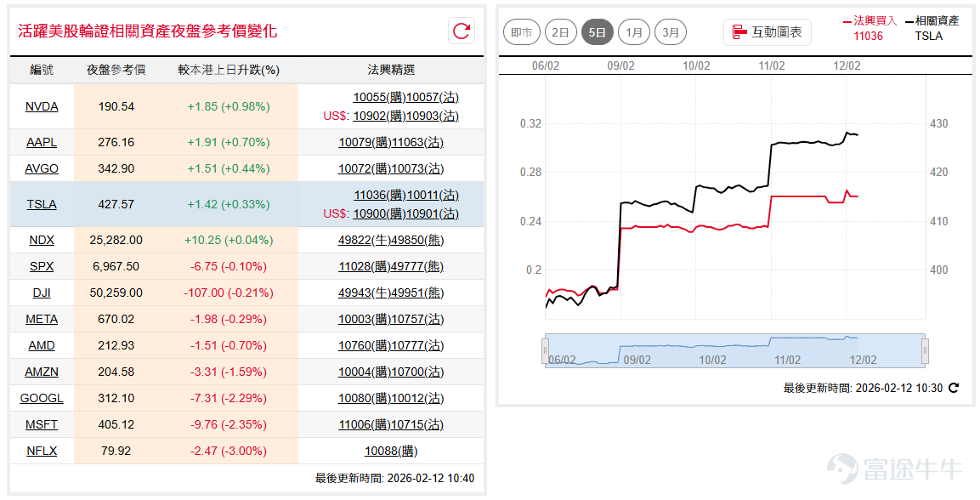
Task: Open AAPL call warrant 10079(購)
Action: pyautogui.click(x=365, y=143)
